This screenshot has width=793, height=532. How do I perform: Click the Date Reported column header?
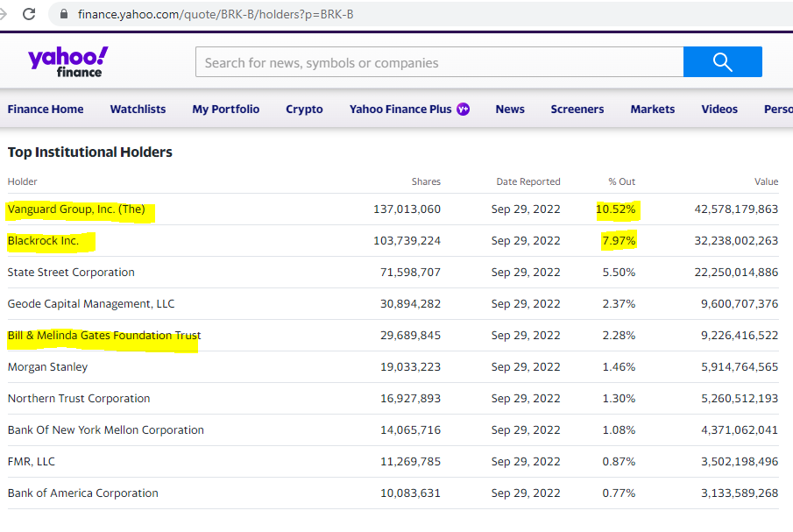[x=528, y=181]
